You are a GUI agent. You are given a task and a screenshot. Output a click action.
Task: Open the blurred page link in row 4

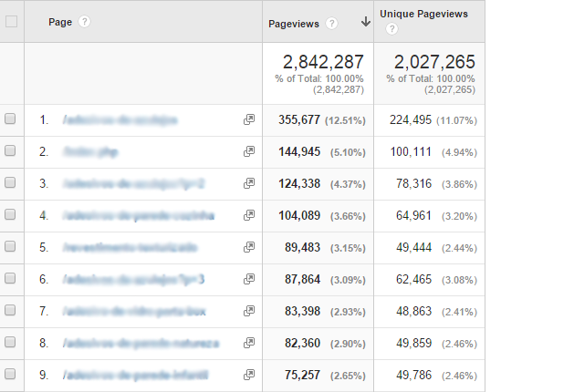[x=139, y=216]
